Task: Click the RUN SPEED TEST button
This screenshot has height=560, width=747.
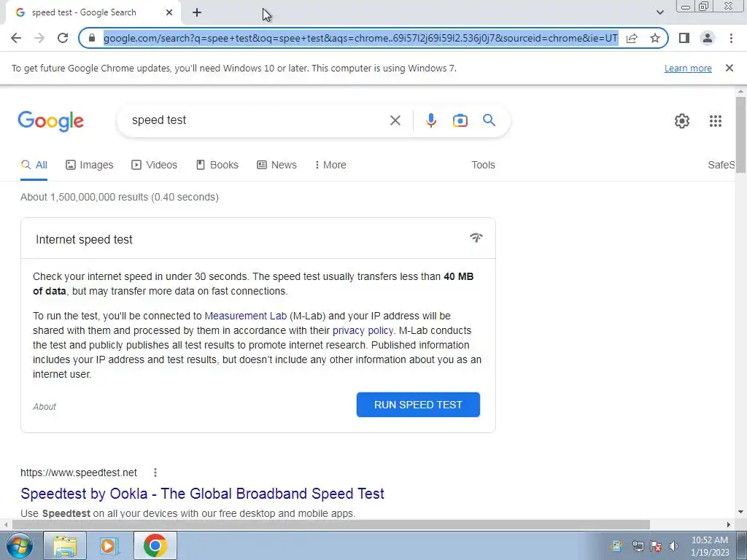Action: coord(418,405)
